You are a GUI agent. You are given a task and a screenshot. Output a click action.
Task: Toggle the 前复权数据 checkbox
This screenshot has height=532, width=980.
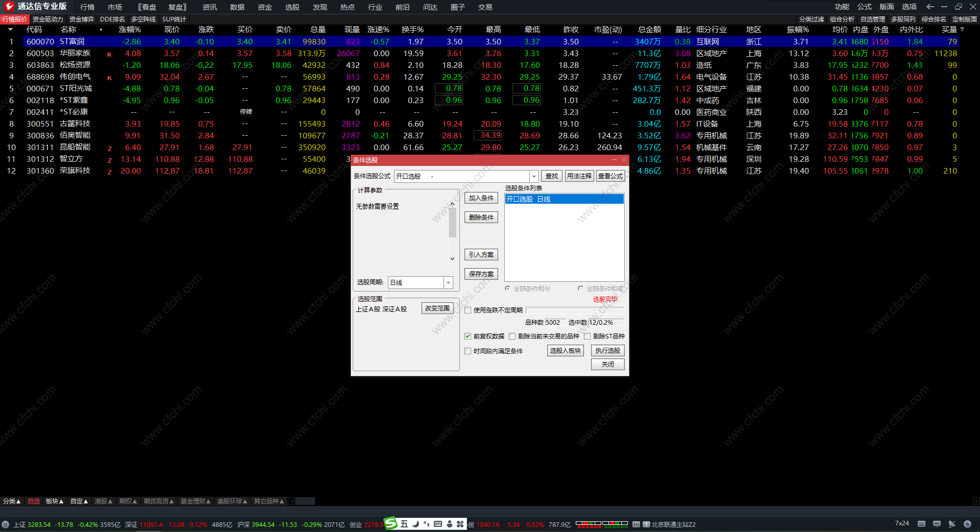click(x=468, y=336)
